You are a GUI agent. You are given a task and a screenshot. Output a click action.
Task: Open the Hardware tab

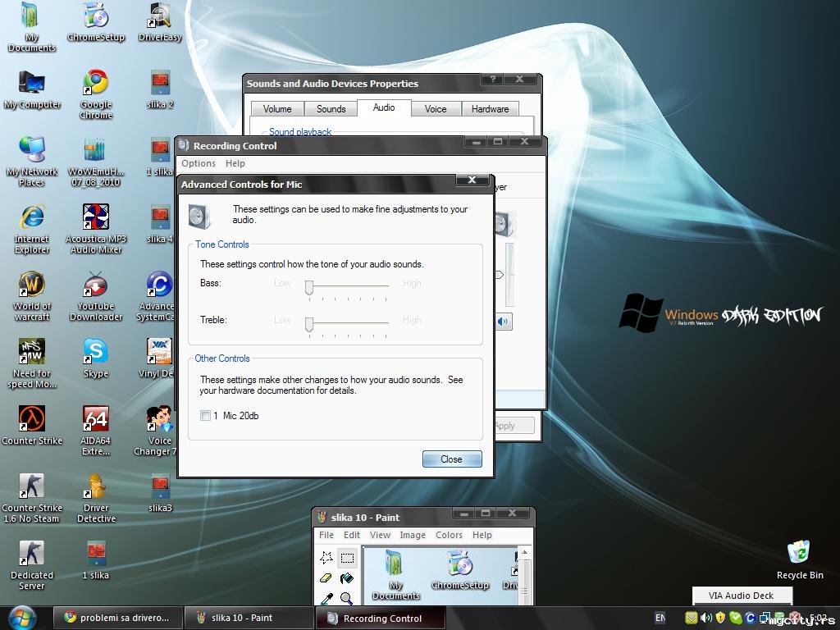coord(491,109)
